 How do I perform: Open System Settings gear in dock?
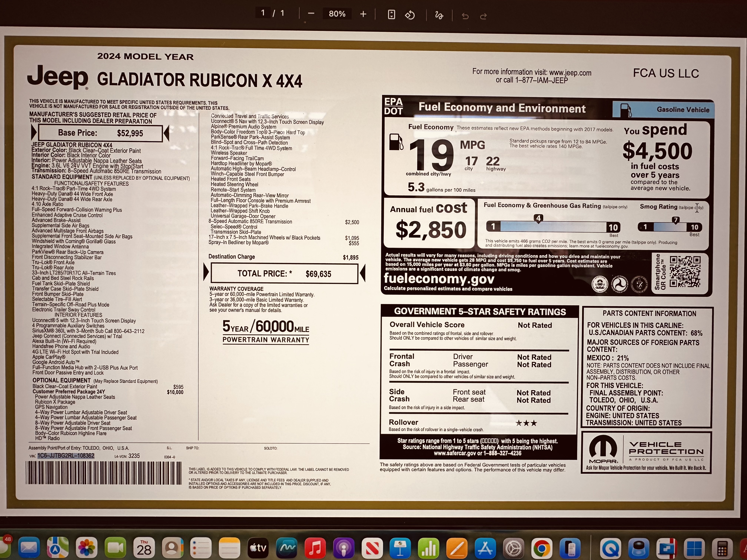[x=514, y=548]
